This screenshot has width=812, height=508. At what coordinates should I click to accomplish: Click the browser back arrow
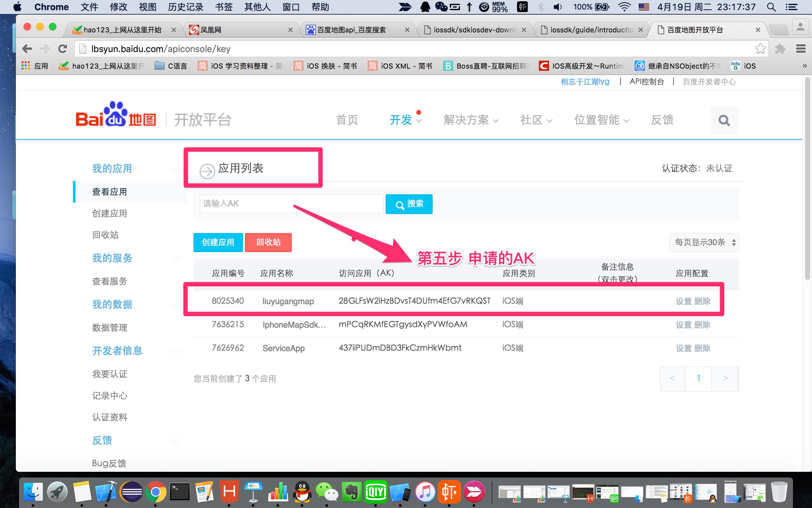click(27, 49)
